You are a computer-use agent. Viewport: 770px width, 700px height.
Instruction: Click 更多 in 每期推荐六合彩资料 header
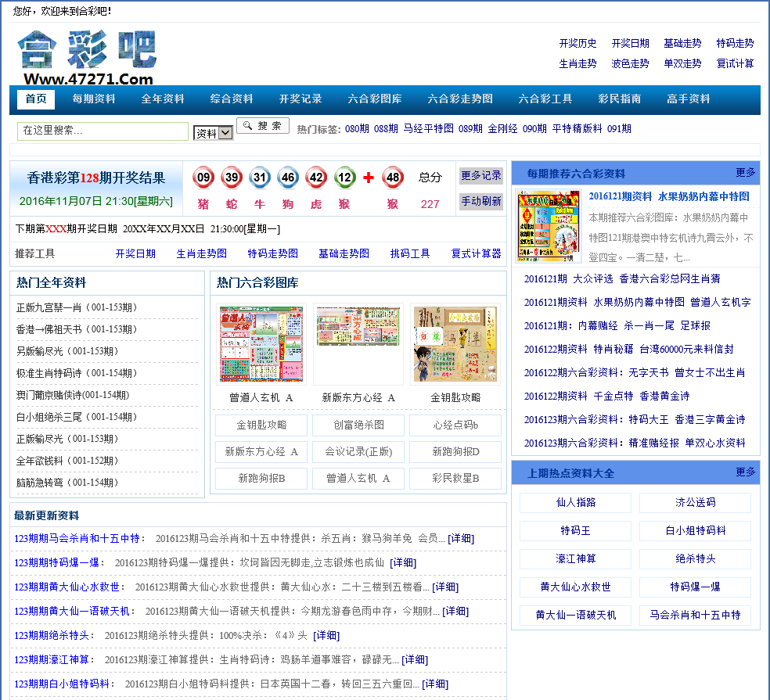[x=746, y=173]
